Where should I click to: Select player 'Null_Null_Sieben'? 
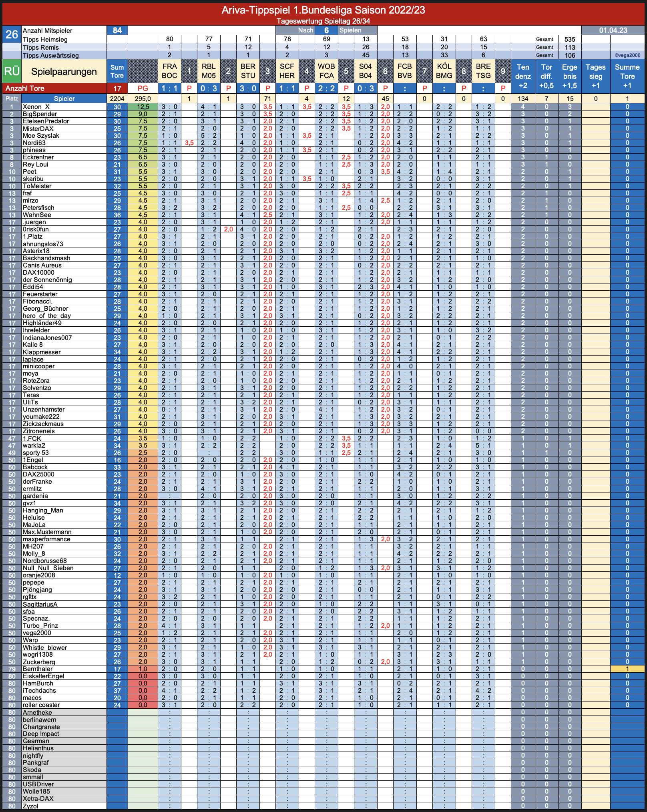(x=48, y=568)
